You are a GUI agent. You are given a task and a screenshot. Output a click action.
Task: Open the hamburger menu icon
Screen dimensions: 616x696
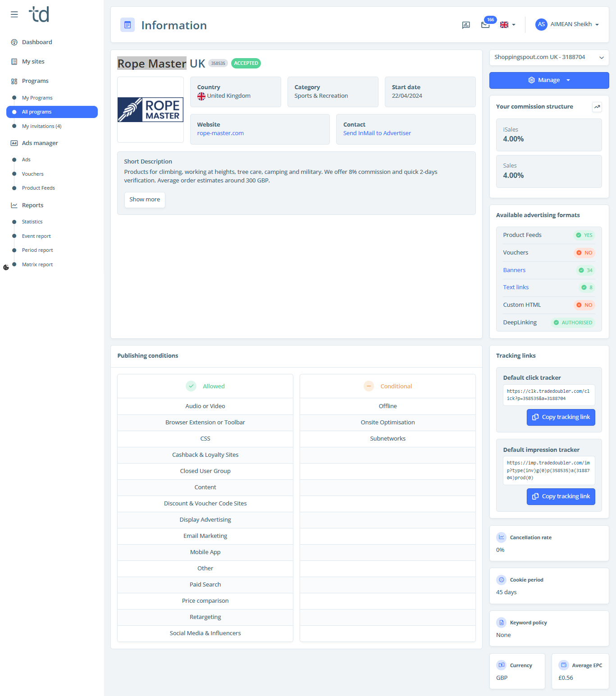14,14
